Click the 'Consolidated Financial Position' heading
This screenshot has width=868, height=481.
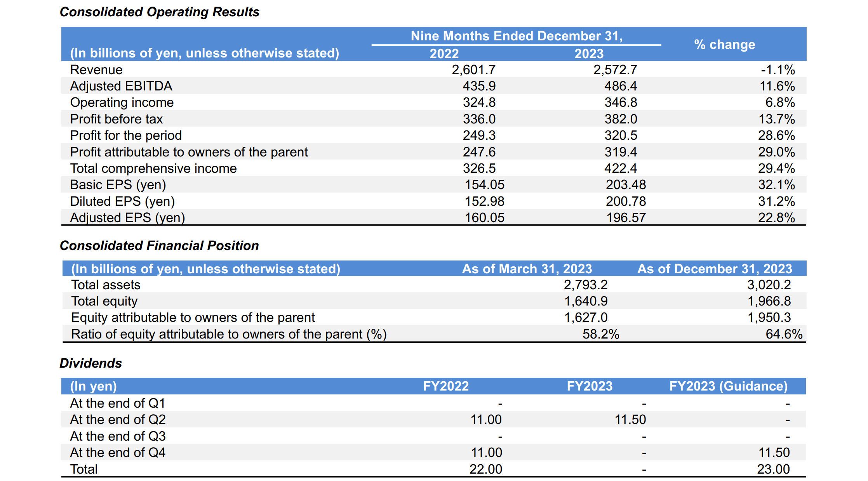159,246
